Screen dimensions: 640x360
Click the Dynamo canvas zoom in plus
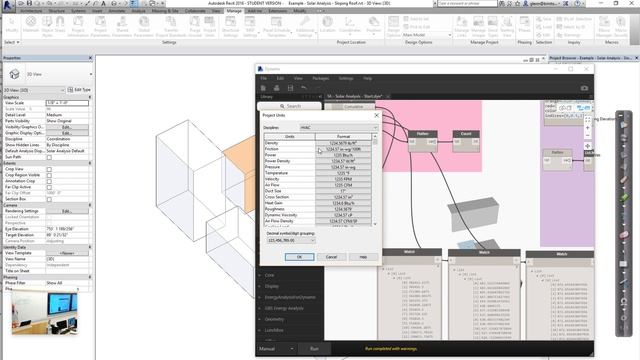coord(588,128)
